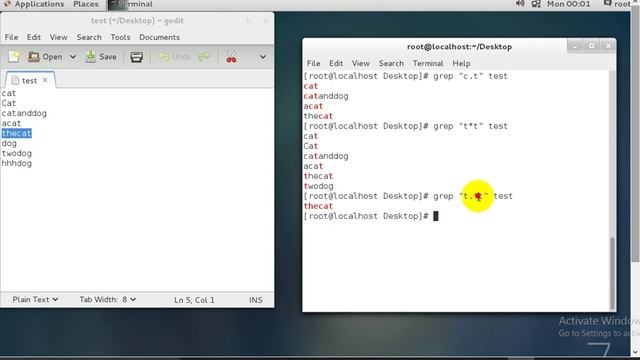Open the root user menu
640x360 pixels.
point(617,4)
